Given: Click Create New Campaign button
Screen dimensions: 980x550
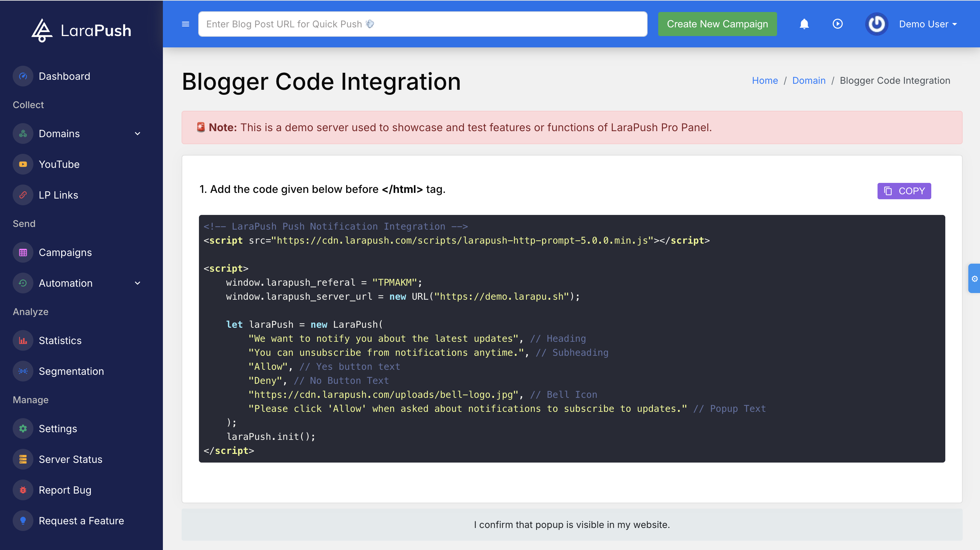Looking at the screenshot, I should pos(717,24).
